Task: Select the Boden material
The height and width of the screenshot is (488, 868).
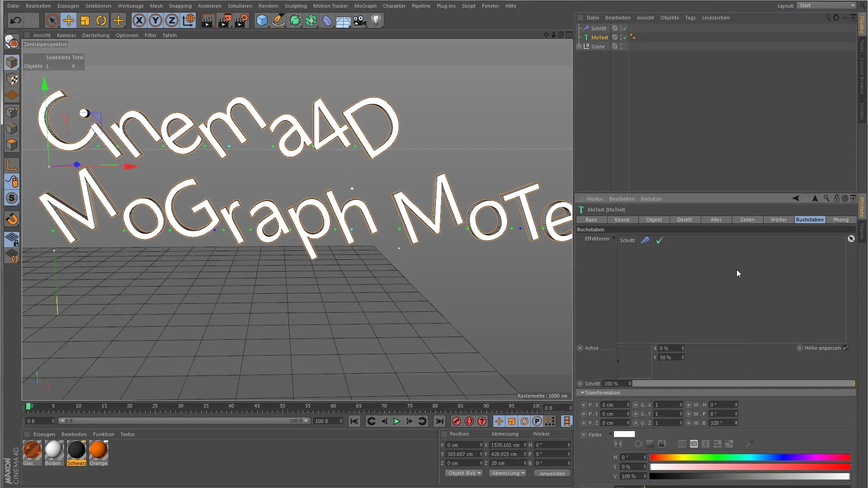Action: pos(53,453)
